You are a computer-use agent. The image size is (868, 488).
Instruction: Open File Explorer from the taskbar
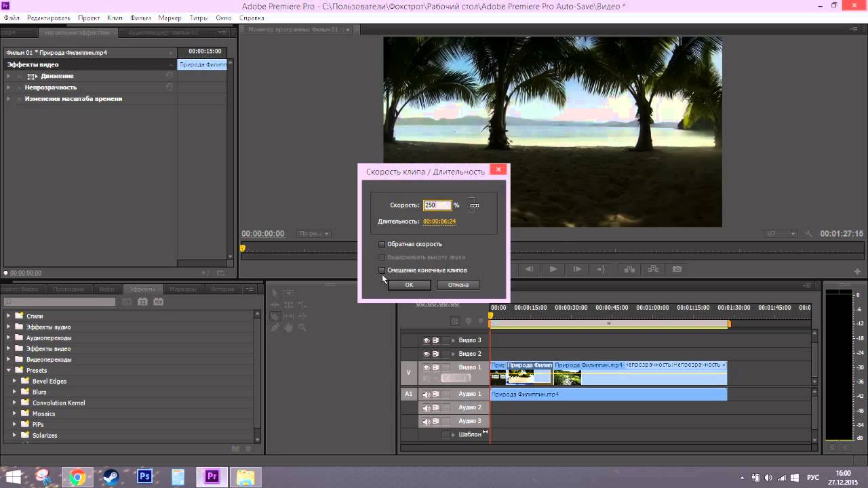pos(245,477)
